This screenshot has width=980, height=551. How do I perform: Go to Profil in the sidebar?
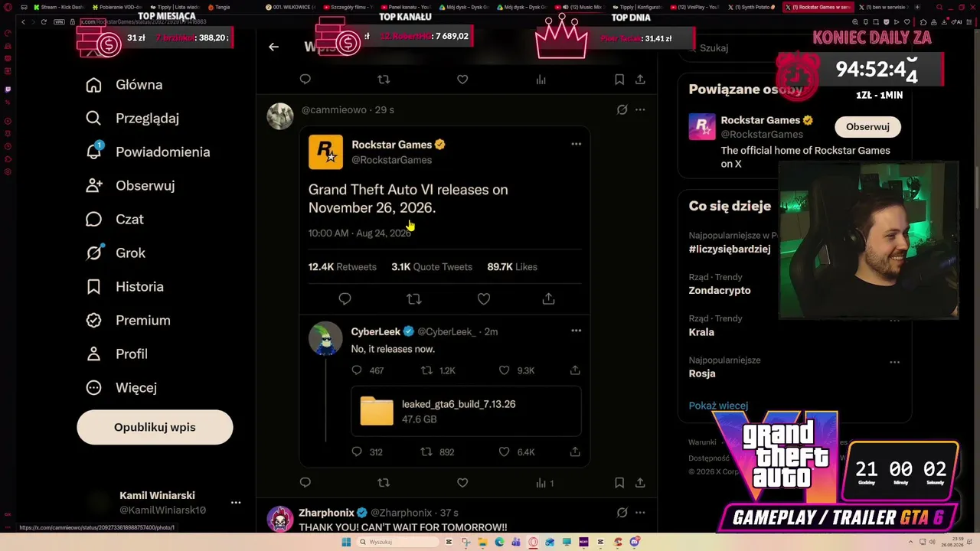[116, 354]
